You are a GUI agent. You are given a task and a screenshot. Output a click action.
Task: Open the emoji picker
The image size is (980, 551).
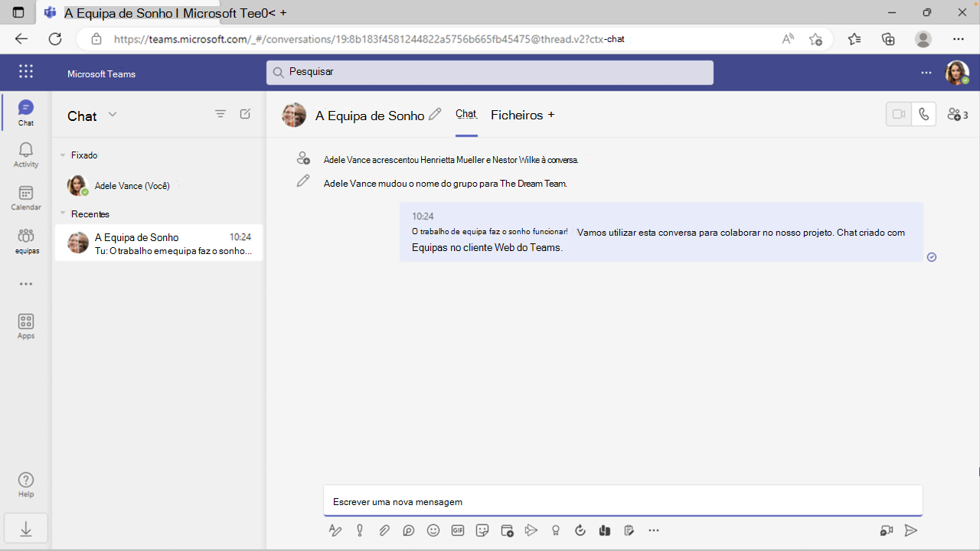[433, 530]
